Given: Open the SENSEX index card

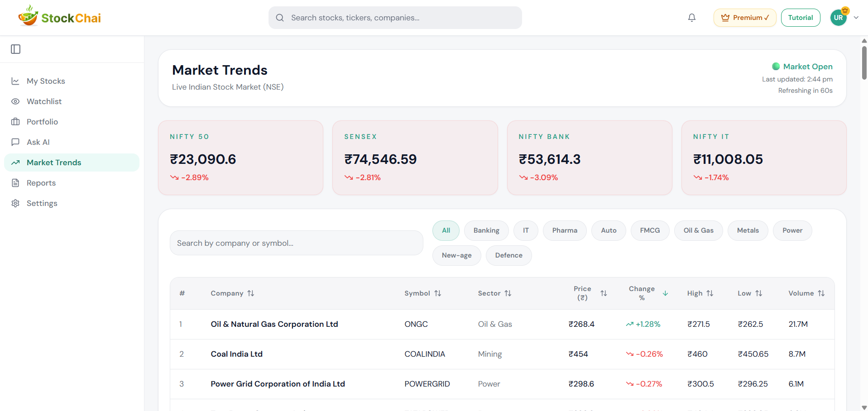Looking at the screenshot, I should click(x=415, y=158).
